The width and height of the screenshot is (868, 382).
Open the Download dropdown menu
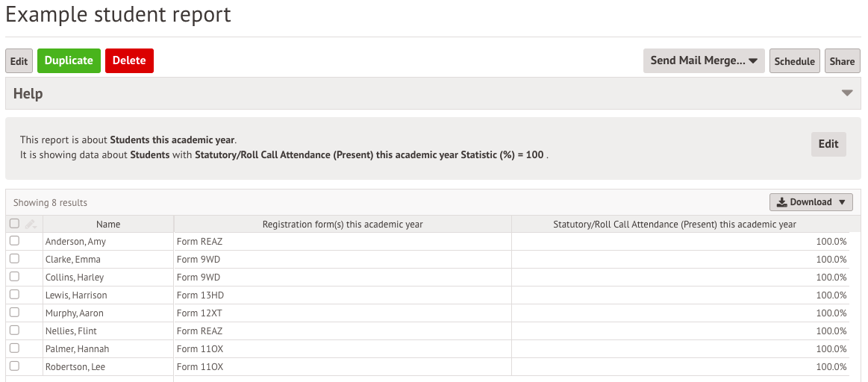[x=811, y=202]
